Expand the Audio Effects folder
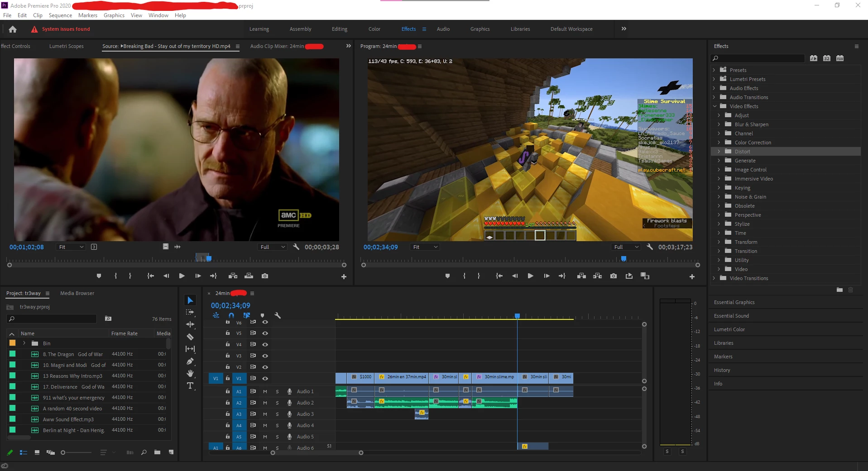The height and width of the screenshot is (471, 868). pyautogui.click(x=714, y=88)
